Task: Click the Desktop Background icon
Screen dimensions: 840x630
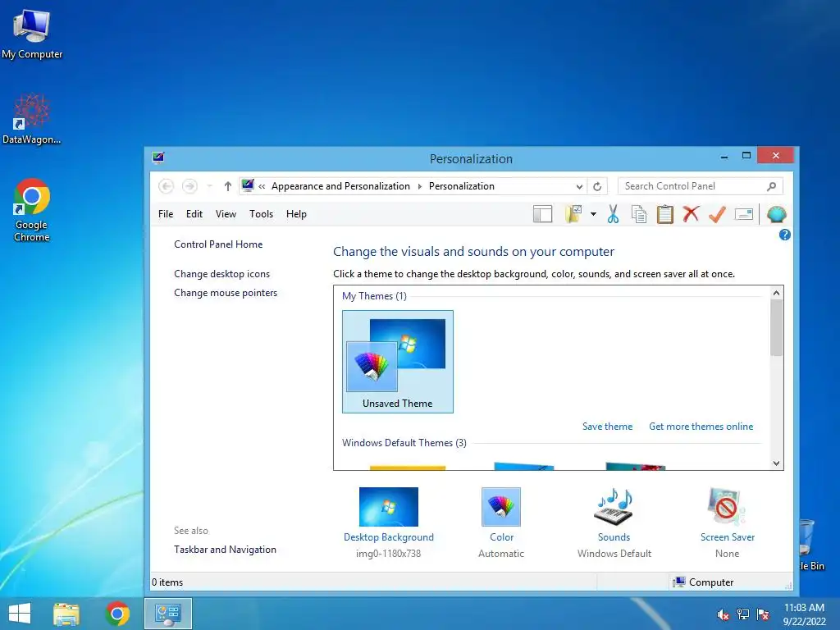Action: 388,507
